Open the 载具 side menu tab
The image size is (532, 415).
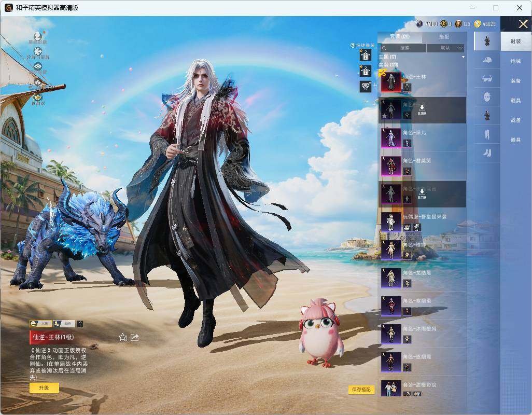coord(516,101)
